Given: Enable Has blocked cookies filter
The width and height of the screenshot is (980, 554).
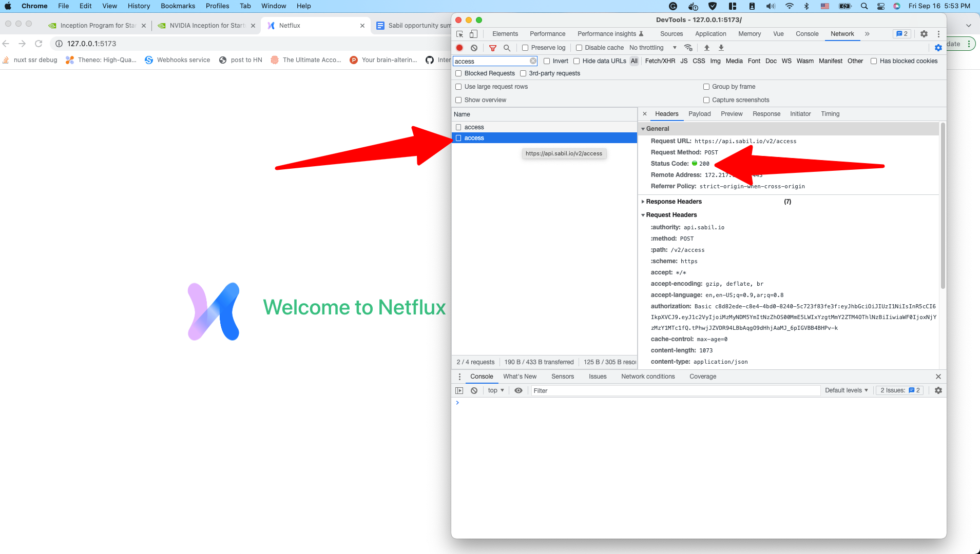Looking at the screenshot, I should coord(874,61).
